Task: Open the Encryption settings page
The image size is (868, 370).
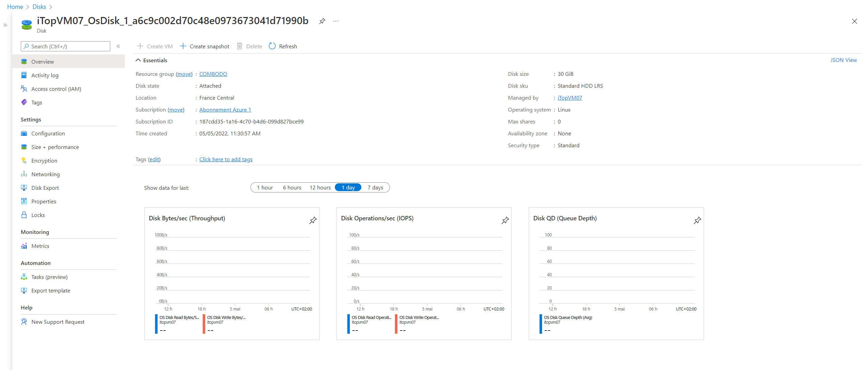Action: pos(44,161)
